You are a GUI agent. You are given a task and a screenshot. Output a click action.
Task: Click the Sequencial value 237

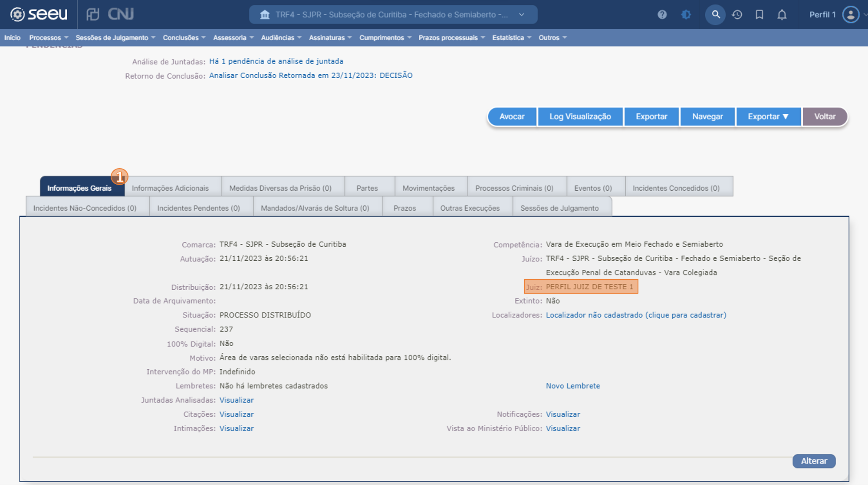[226, 329]
